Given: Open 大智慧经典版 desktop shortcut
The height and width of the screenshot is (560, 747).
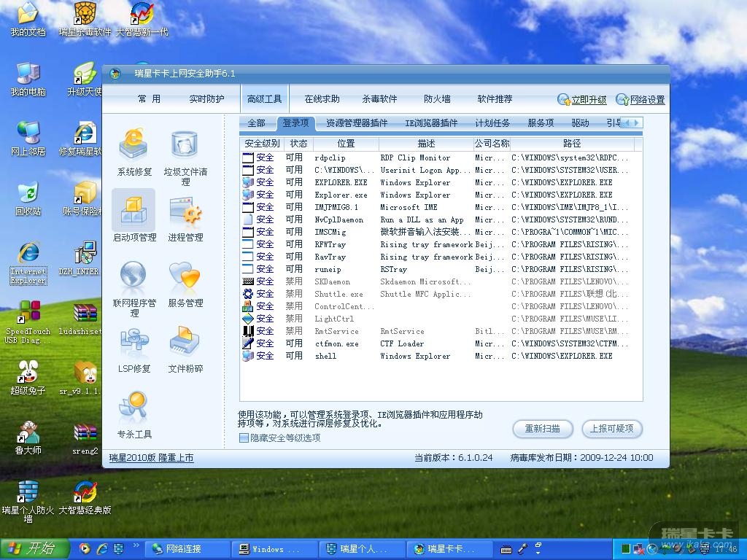Looking at the screenshot, I should pos(85,498).
